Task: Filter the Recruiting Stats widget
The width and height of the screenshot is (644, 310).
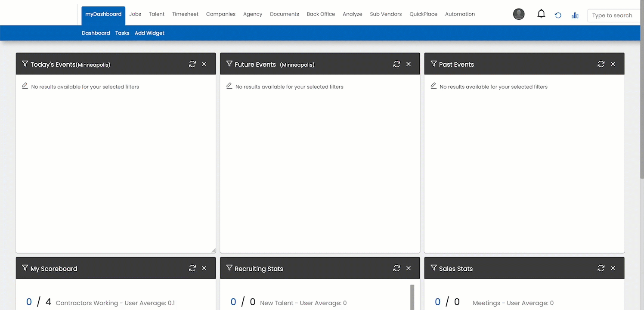Action: pos(229,268)
